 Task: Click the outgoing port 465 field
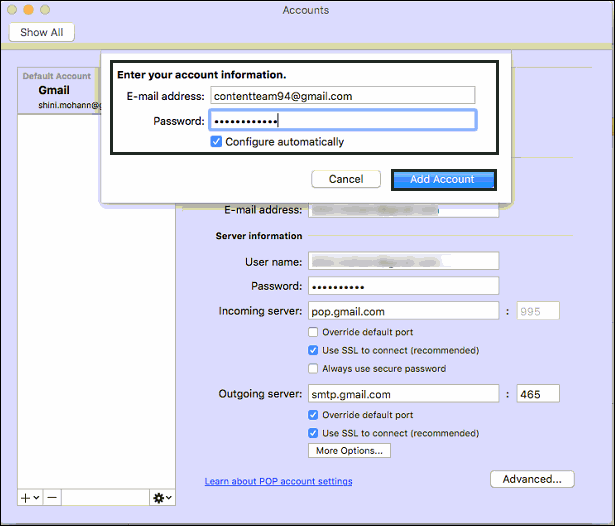[538, 394]
